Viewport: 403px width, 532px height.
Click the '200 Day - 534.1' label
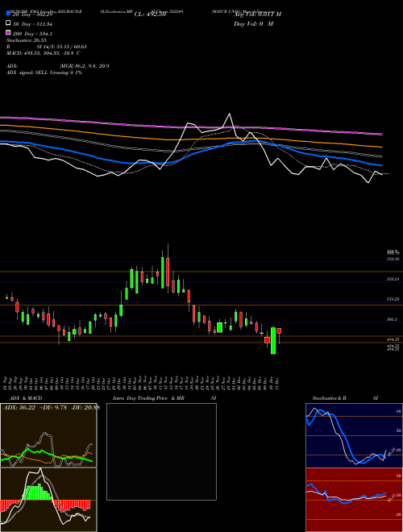coord(32,34)
